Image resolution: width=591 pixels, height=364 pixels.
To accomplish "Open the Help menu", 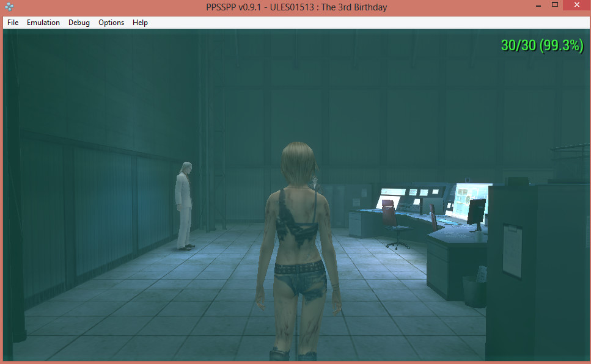I will click(140, 23).
